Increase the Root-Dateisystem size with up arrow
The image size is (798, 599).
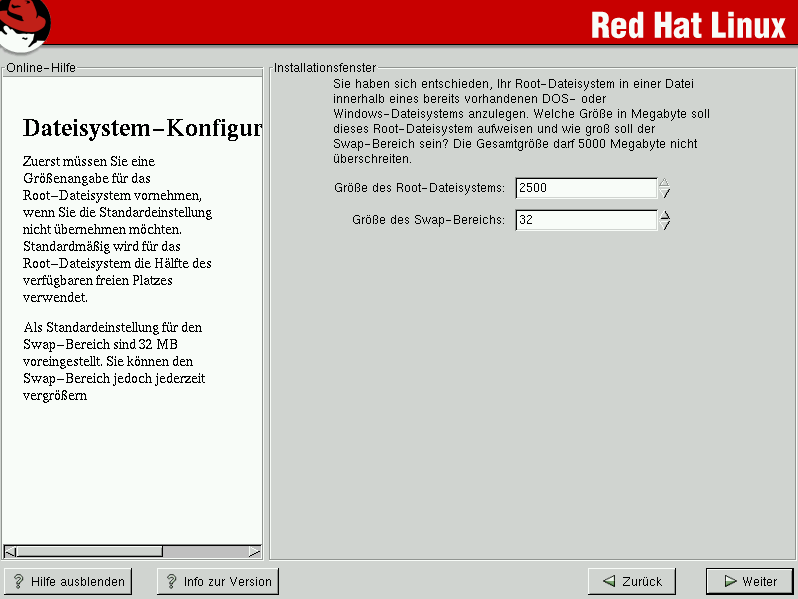665,183
